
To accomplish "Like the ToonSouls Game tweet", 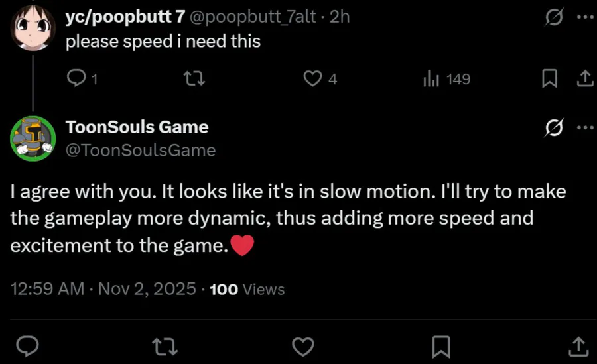I will pos(303,345).
